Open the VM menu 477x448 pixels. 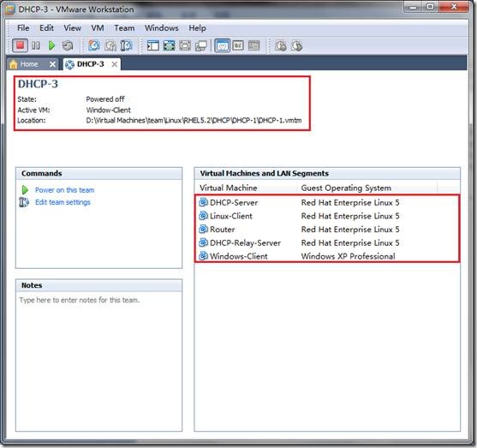point(98,28)
